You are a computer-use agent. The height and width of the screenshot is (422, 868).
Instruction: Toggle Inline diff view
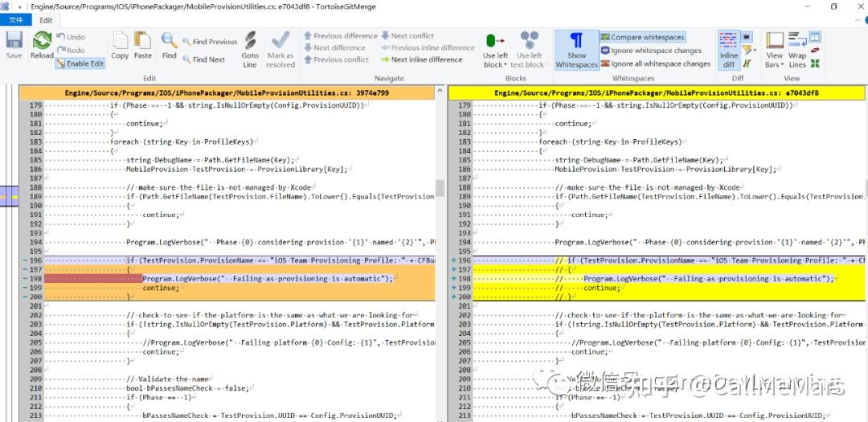point(728,50)
